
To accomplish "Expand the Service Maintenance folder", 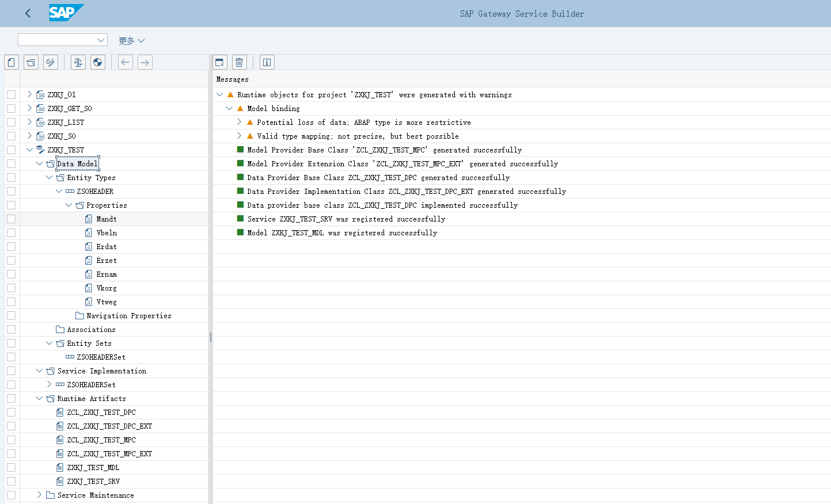I will coord(39,495).
